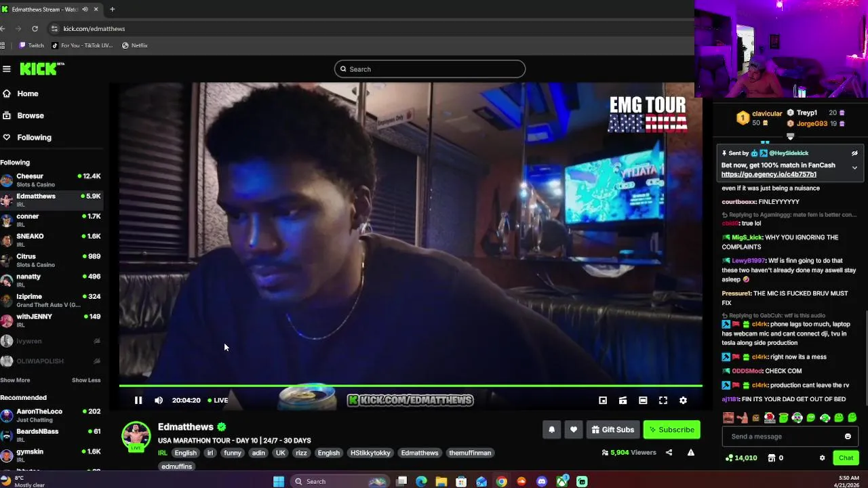Open the emote picker in chat
This screenshot has width=868, height=488.
(x=848, y=436)
